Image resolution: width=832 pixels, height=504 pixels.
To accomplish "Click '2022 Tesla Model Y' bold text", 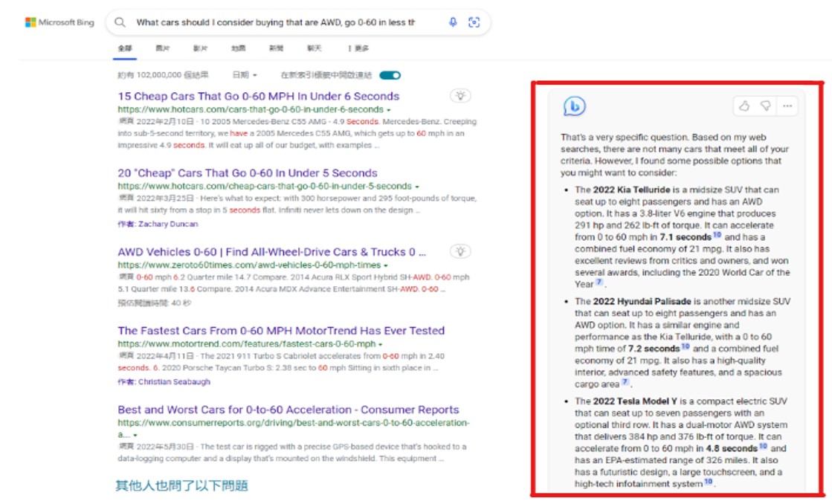I will pyautogui.click(x=635, y=401).
